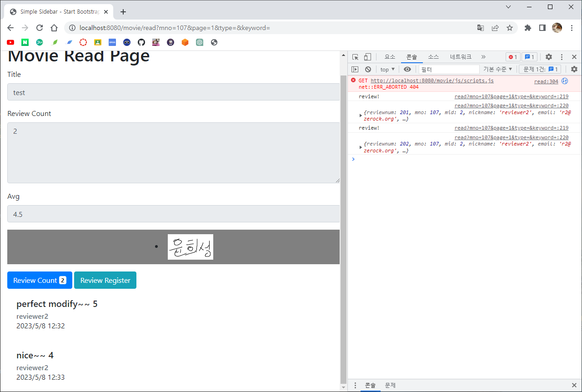Show the console sidebar

[355, 69]
